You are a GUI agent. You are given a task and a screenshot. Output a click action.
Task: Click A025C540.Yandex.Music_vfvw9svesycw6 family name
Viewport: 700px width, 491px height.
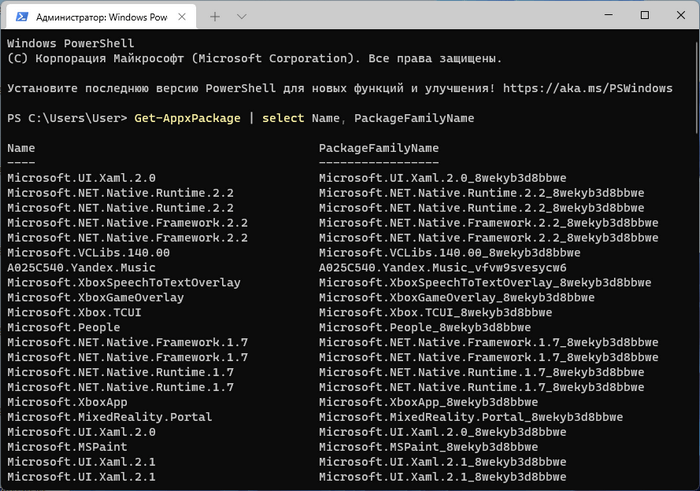click(x=442, y=268)
